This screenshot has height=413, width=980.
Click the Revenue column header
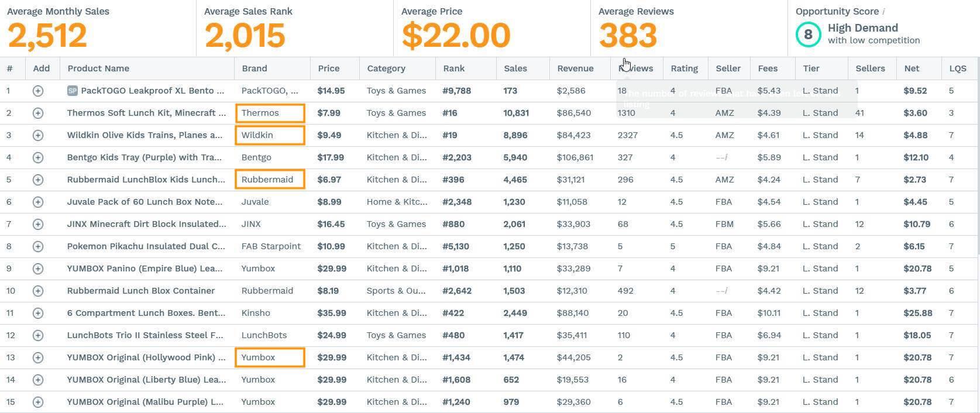click(575, 68)
